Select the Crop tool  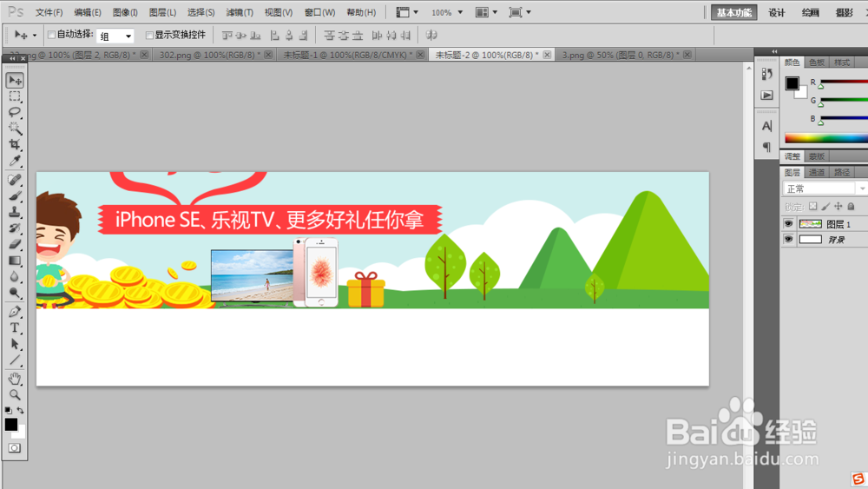15,144
